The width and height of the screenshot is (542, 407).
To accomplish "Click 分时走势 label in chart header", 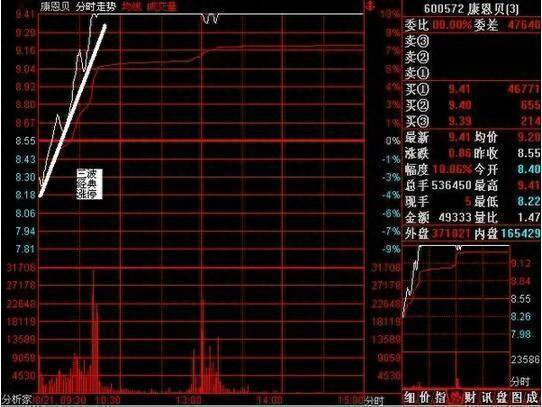I will (x=96, y=7).
